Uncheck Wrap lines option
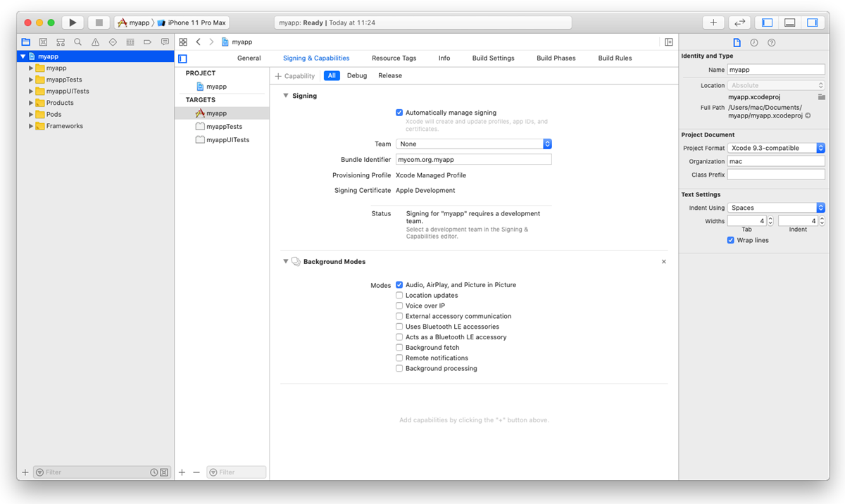The height and width of the screenshot is (504, 845). (730, 241)
